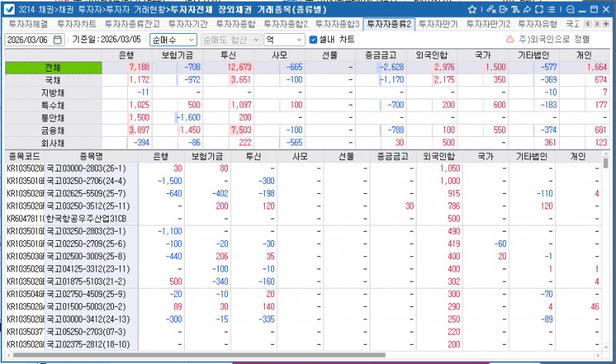
Task: Select the 금융채 row label
Action: point(53,130)
